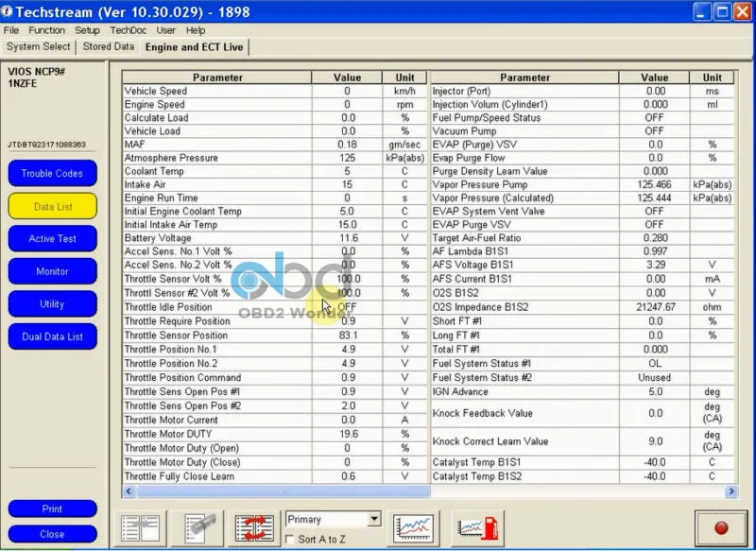
Task: Click the Techstream title bar icon
Action: (x=7, y=11)
